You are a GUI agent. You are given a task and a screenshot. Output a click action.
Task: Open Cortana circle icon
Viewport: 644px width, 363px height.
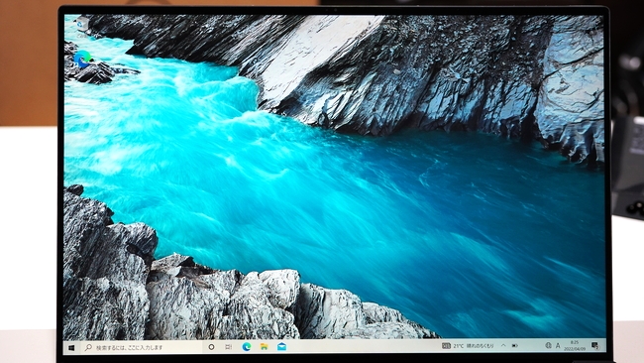[x=211, y=347]
